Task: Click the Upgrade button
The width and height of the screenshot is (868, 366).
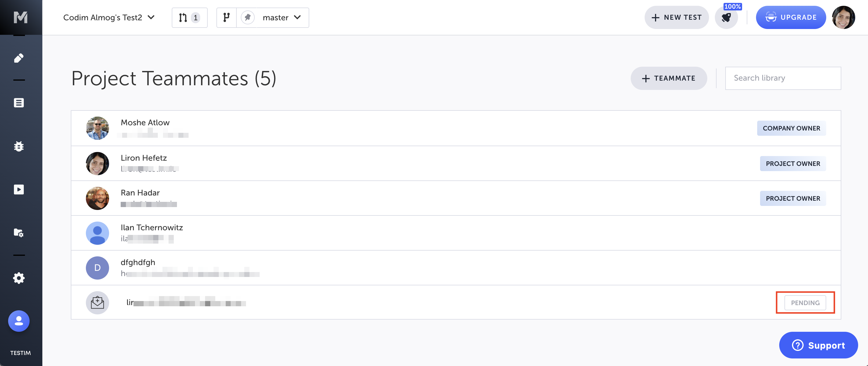Action: [791, 17]
